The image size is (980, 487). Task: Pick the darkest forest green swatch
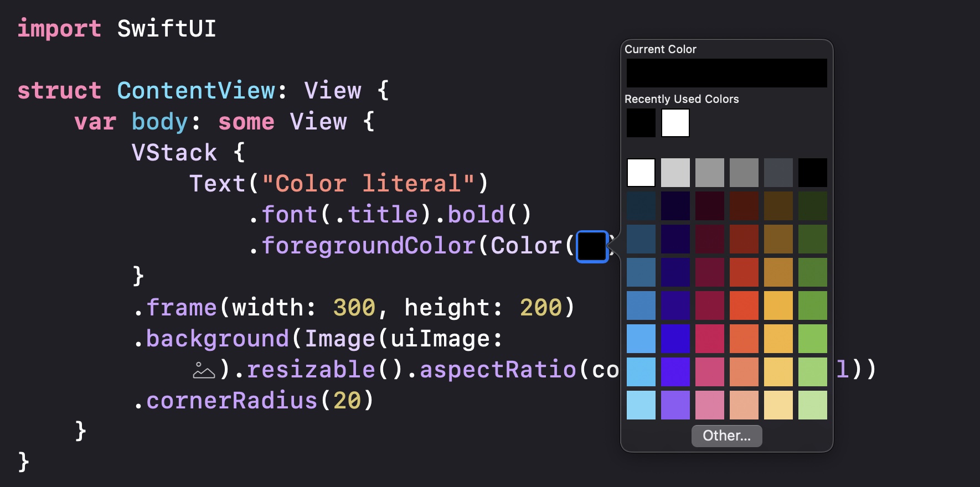coord(813,206)
